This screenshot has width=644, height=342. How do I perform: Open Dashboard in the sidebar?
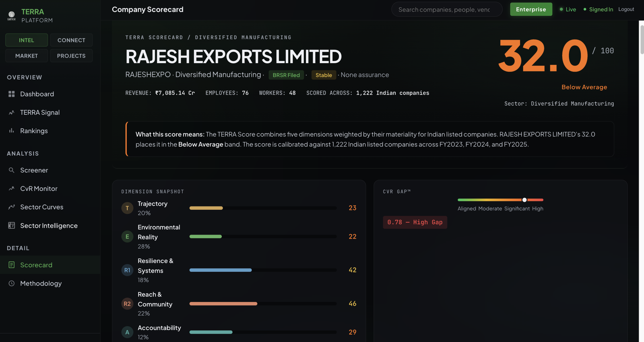(50, 94)
